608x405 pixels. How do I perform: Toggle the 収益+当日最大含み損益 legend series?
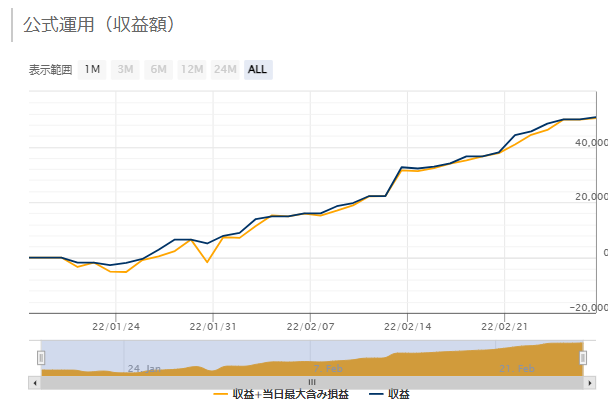281,395
